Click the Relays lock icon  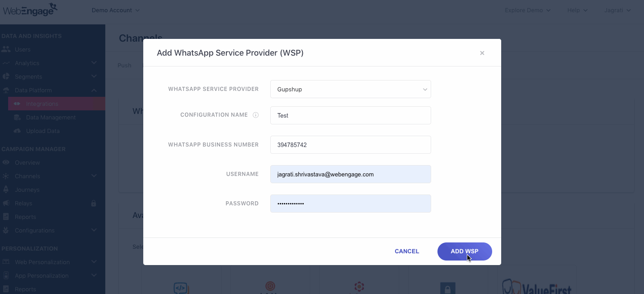point(94,203)
